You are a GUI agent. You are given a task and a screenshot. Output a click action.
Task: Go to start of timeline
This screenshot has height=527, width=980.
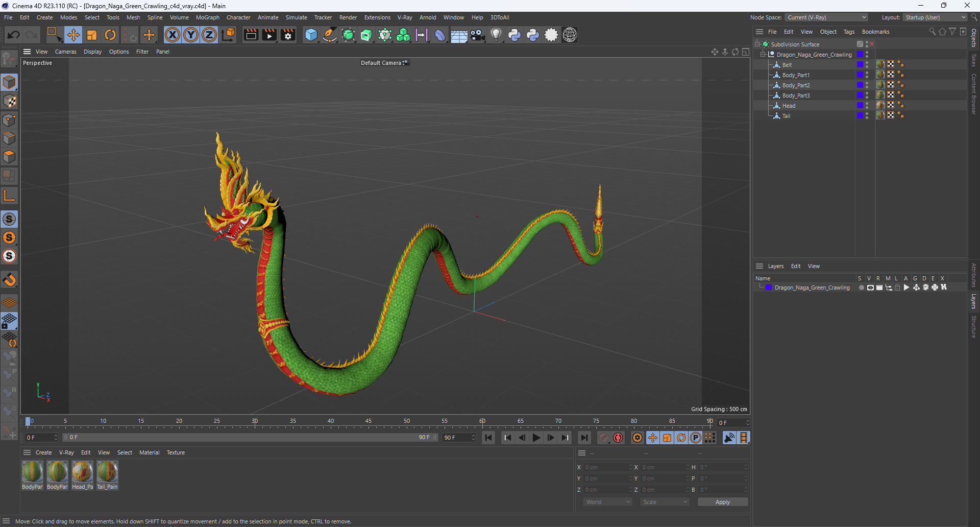[x=488, y=438]
